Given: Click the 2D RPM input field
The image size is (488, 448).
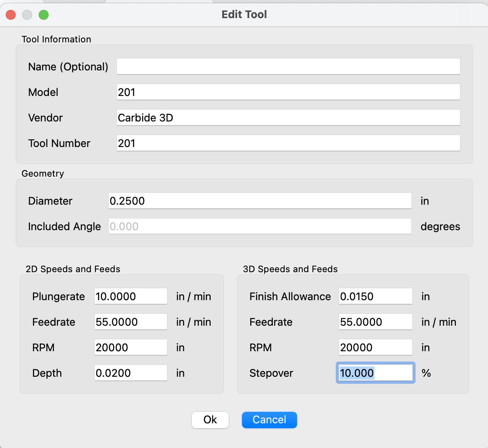Looking at the screenshot, I should [130, 348].
